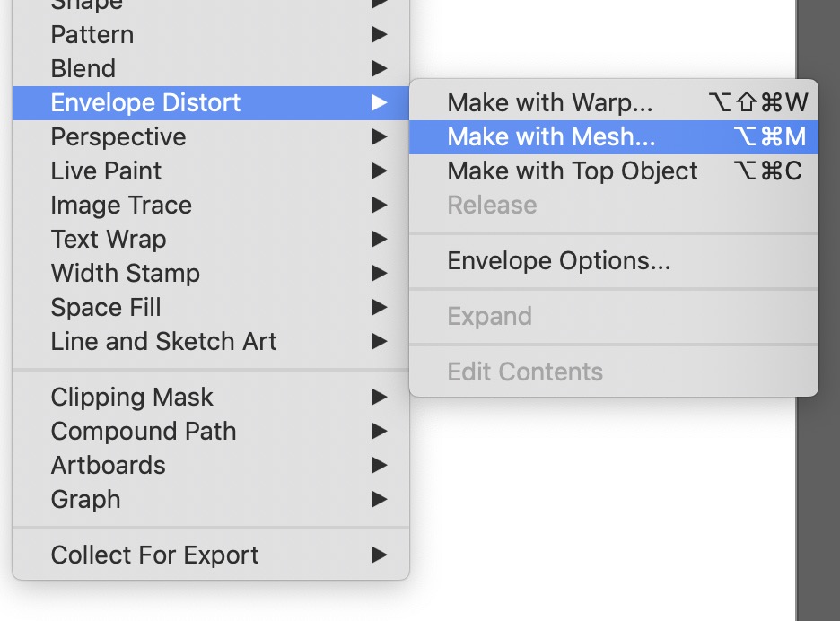Image resolution: width=840 pixels, height=621 pixels.
Task: Expand the Width Stamp submenu
Action: tap(126, 274)
